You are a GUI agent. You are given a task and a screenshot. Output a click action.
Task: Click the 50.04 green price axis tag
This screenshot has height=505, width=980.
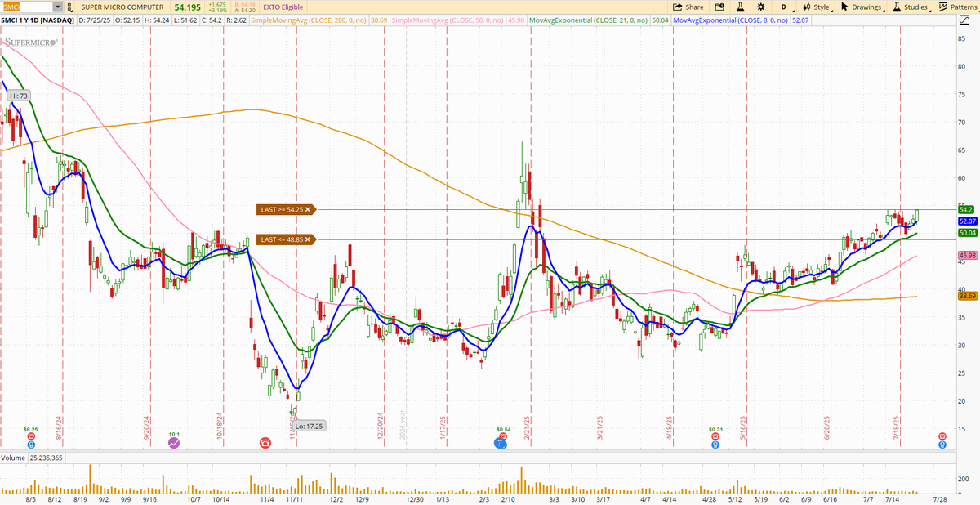[968, 233]
